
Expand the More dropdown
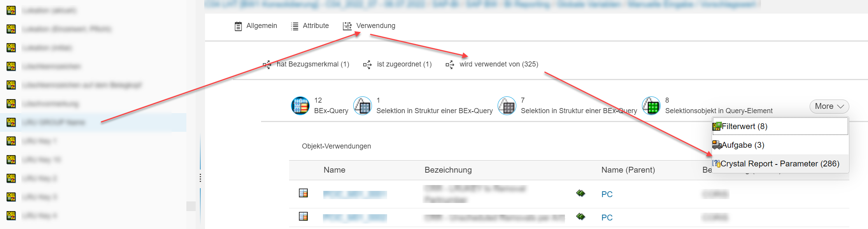pos(829,107)
